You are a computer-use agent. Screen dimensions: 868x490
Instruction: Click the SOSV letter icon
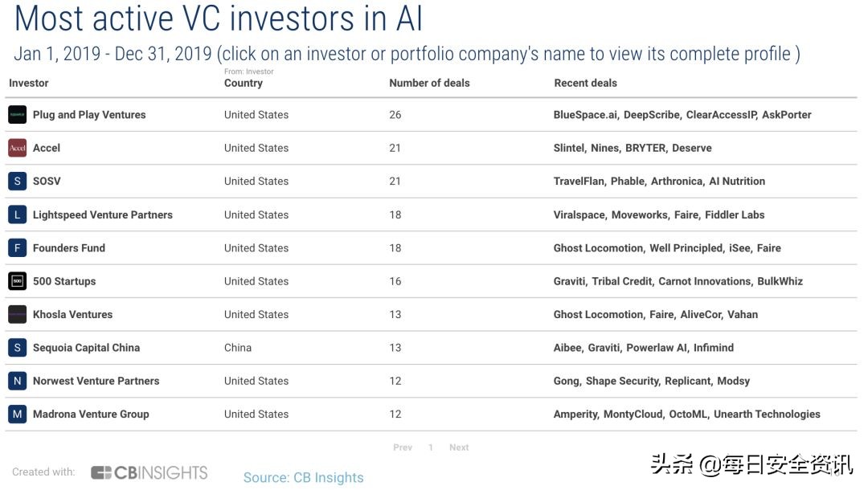click(x=18, y=182)
